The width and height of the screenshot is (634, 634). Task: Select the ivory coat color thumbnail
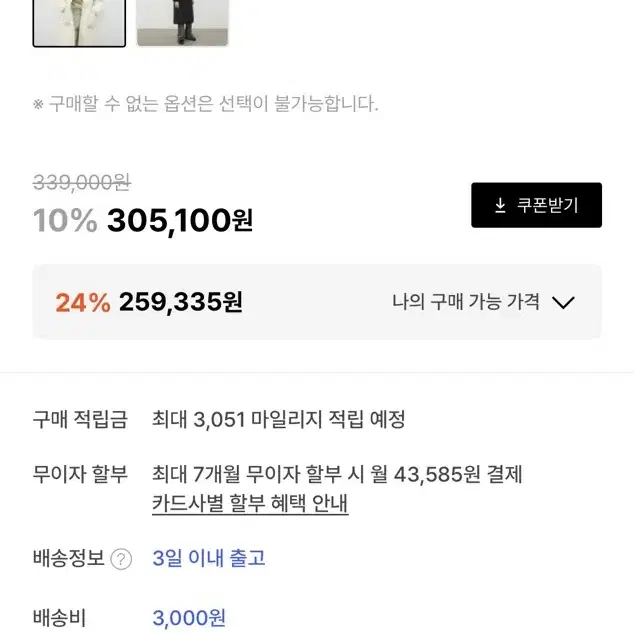point(79,23)
